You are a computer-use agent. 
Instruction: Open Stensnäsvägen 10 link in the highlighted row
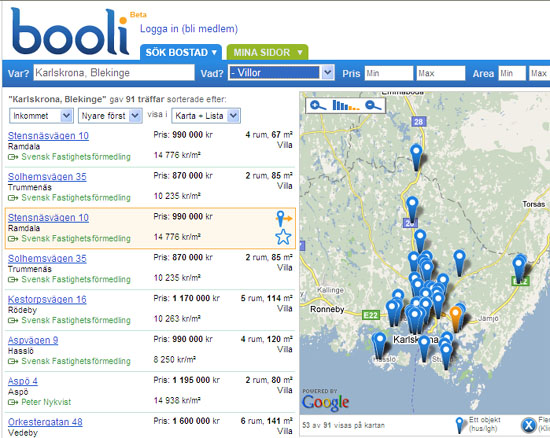48,218
